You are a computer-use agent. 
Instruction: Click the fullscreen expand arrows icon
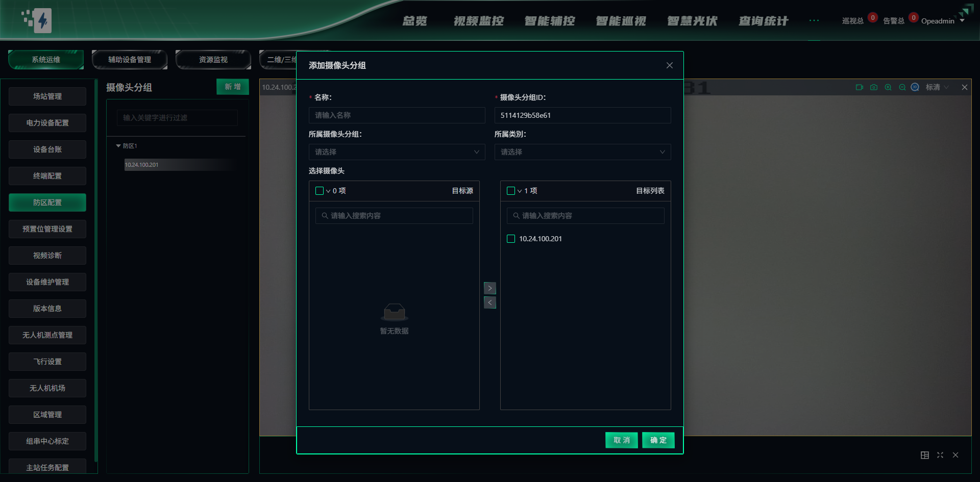pyautogui.click(x=940, y=455)
